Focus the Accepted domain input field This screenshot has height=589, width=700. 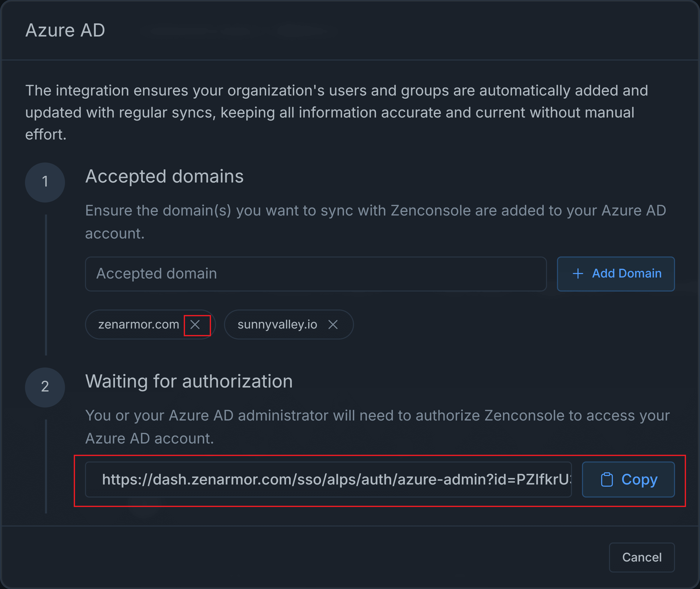coord(315,274)
